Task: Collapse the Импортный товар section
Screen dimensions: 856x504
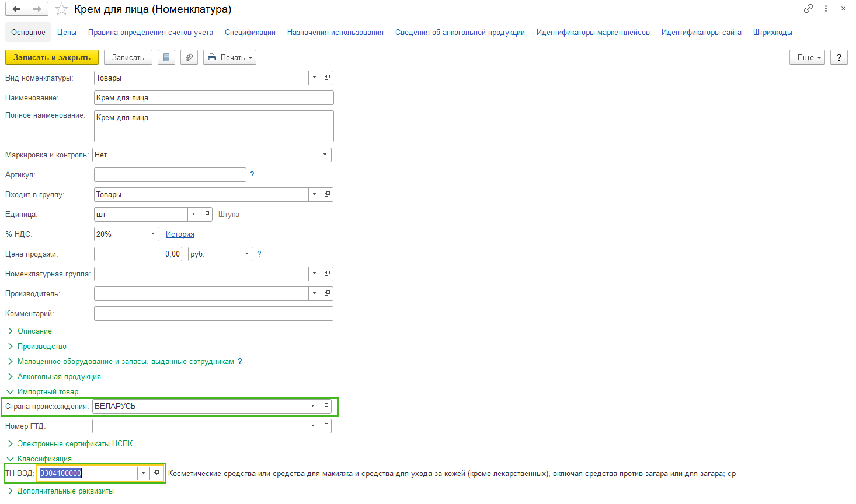Action: coord(47,391)
